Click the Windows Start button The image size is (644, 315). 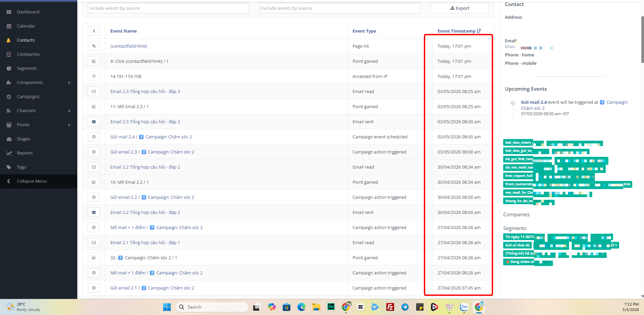click(x=167, y=307)
